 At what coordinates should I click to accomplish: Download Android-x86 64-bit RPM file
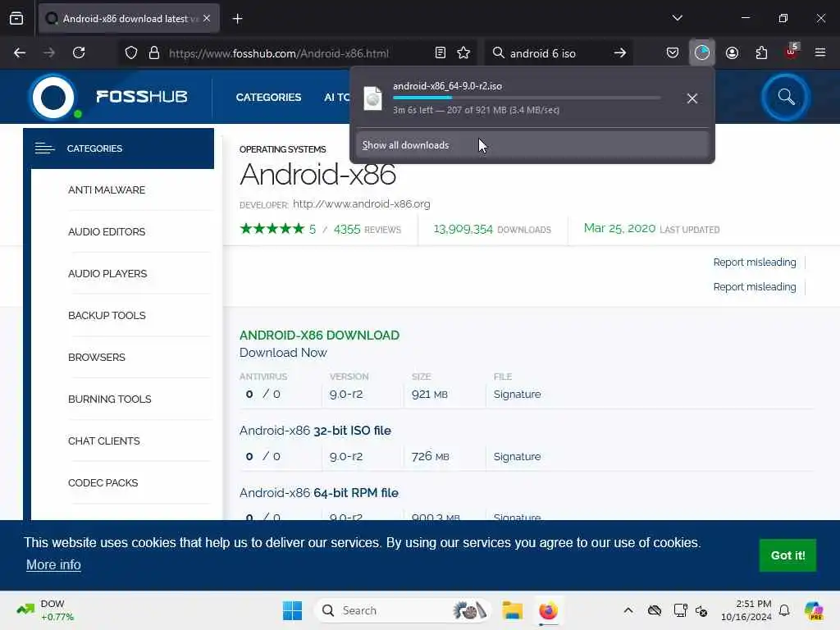[319, 493]
